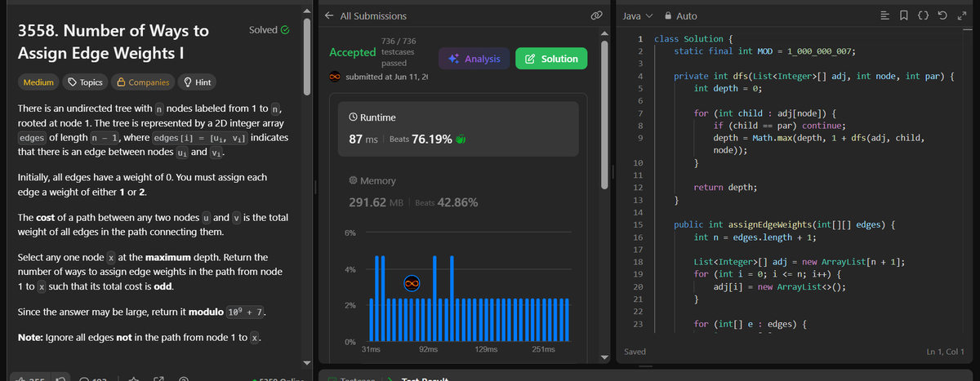Show the Hint
Viewport: 980px width, 381px height.
(x=198, y=82)
